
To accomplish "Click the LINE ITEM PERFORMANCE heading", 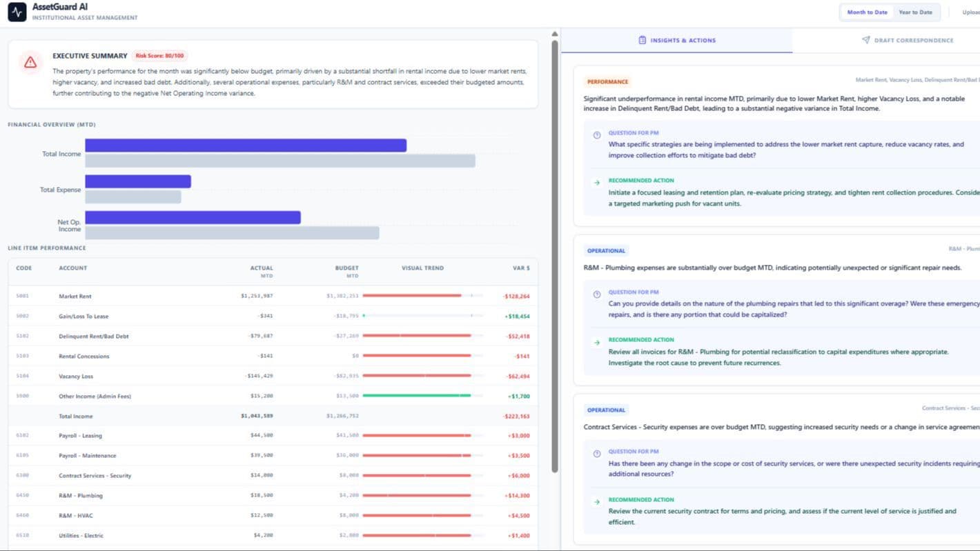I will (47, 248).
